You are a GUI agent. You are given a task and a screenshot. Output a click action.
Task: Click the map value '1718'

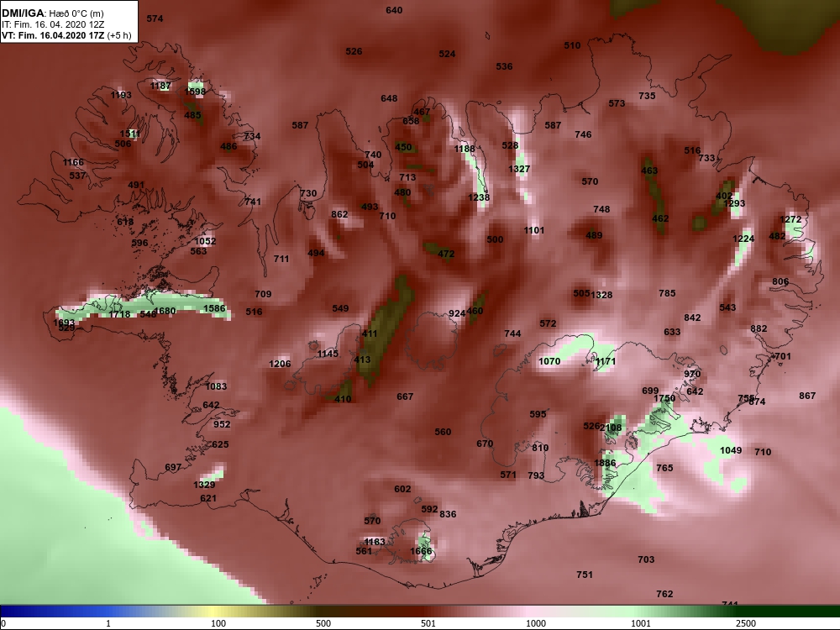[x=119, y=314]
